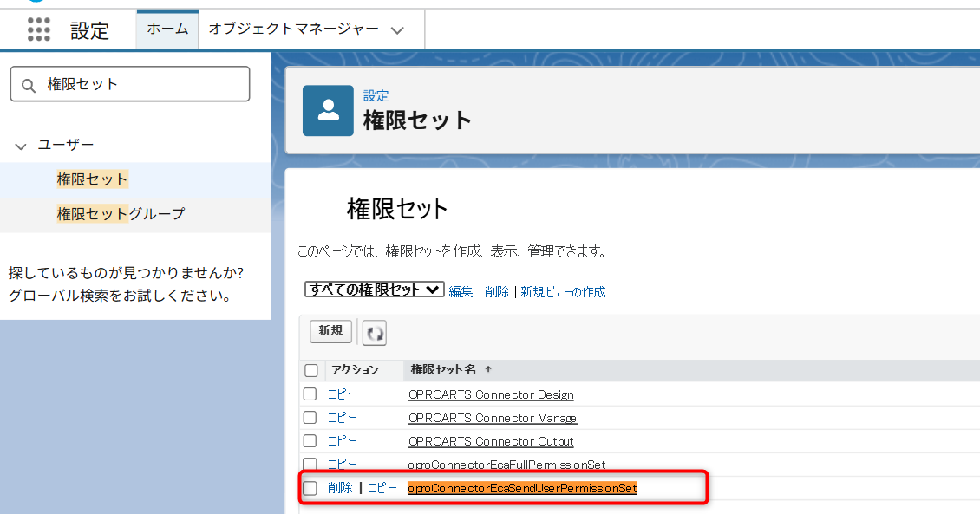Check the oproConnectorEcaFullPermissionSet row checkbox

310,464
